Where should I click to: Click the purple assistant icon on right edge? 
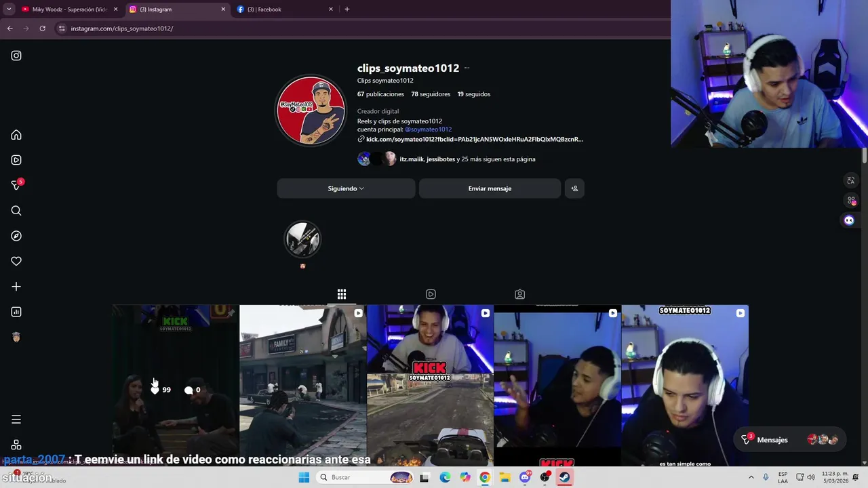click(849, 220)
